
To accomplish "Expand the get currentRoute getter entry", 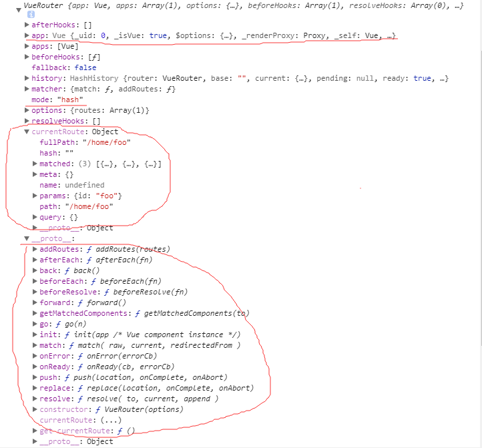I will (35, 431).
